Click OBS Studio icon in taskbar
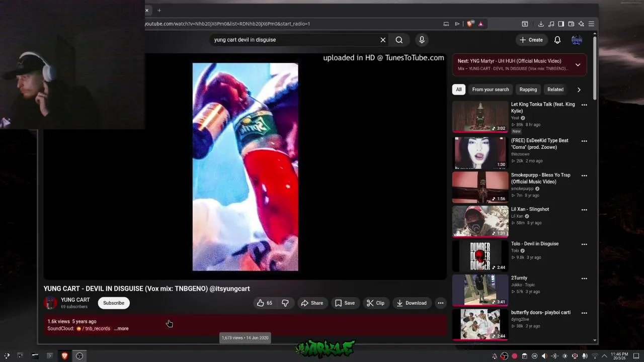This screenshot has height=362, width=644. tap(79, 356)
